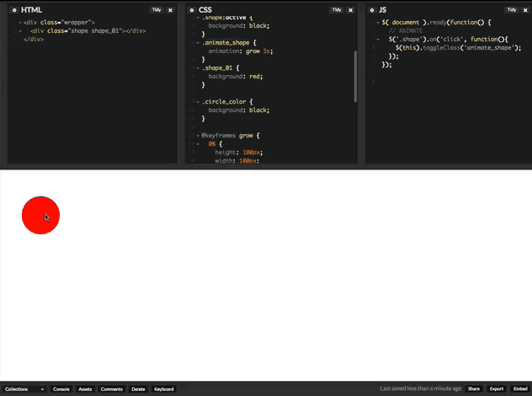Open the Assets panel
The height and width of the screenshot is (396, 532).
pos(85,389)
